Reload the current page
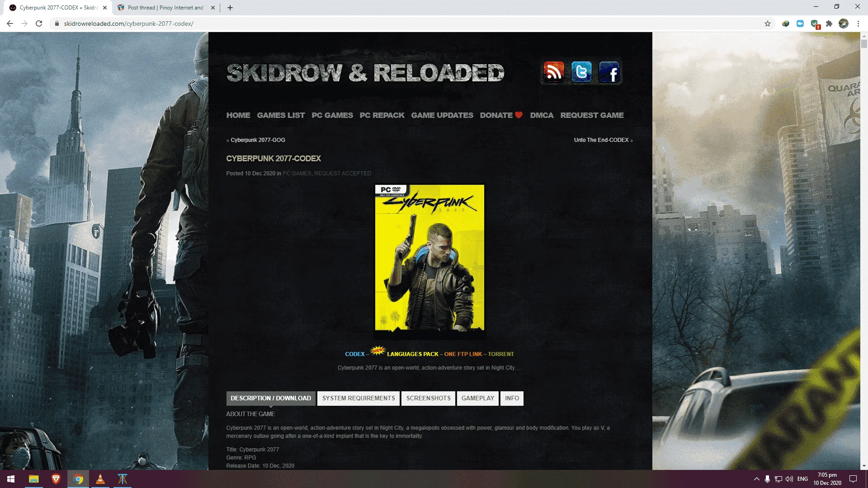 click(39, 23)
